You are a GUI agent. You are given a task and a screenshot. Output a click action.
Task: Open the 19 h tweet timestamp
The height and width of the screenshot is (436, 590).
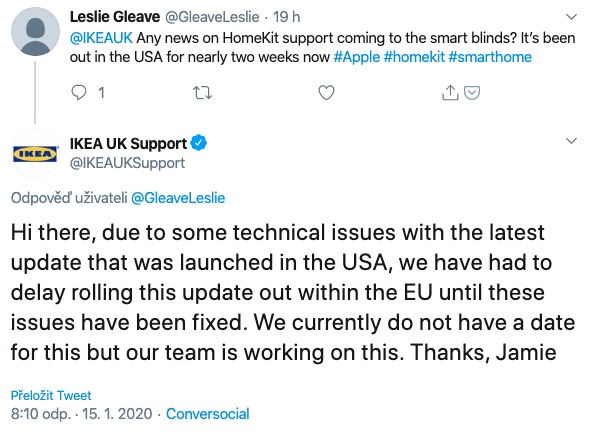pos(286,17)
